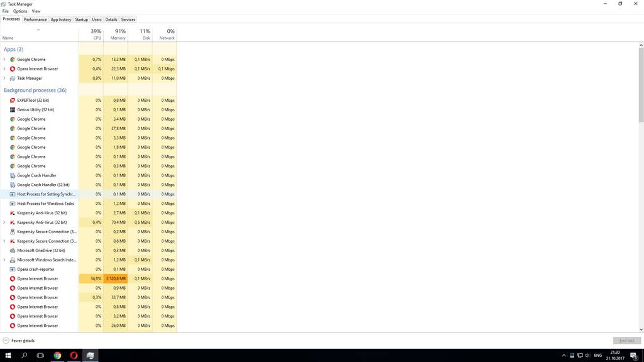Select the Apps (3) group heading
Image resolution: width=644 pixels, height=362 pixels.
tap(14, 49)
